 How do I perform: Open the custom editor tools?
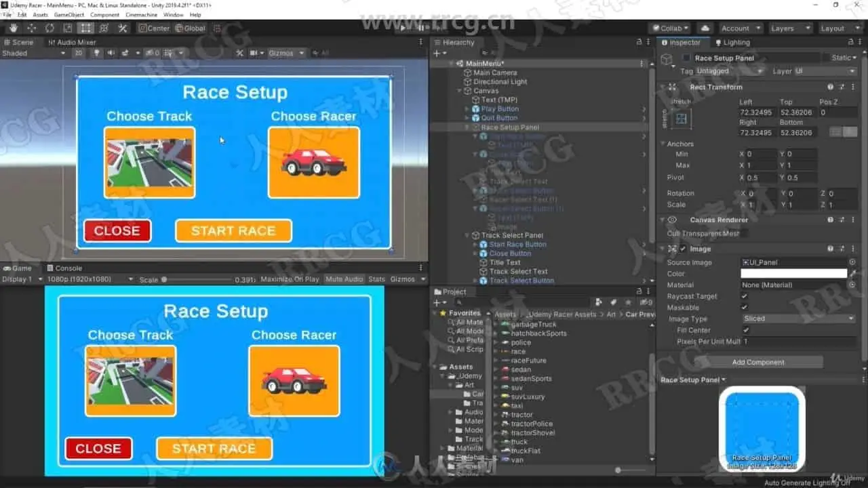point(122,28)
